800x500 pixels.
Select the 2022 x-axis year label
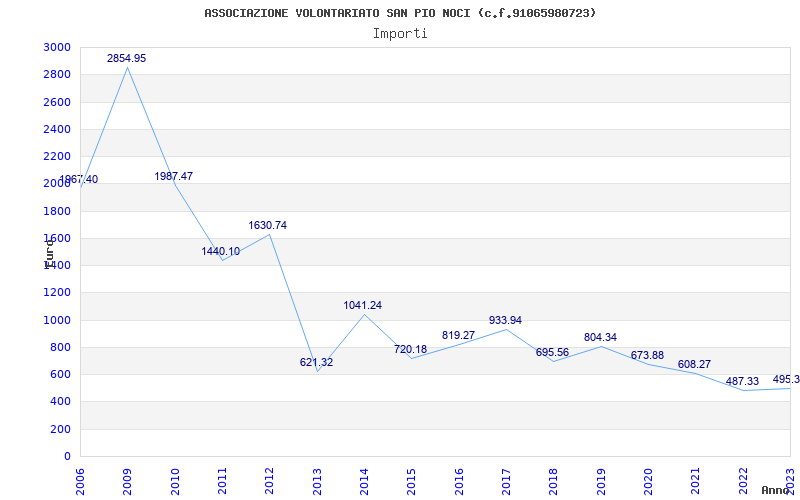tap(743, 481)
